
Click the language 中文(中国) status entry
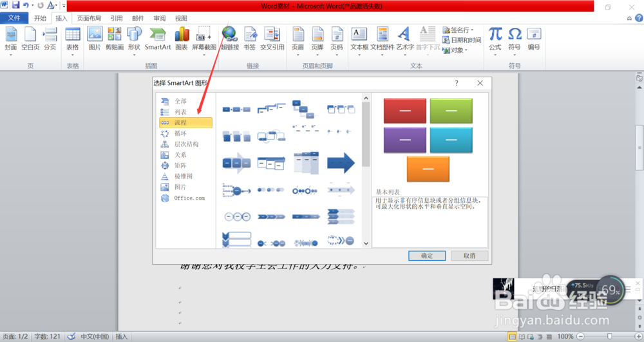pos(95,336)
